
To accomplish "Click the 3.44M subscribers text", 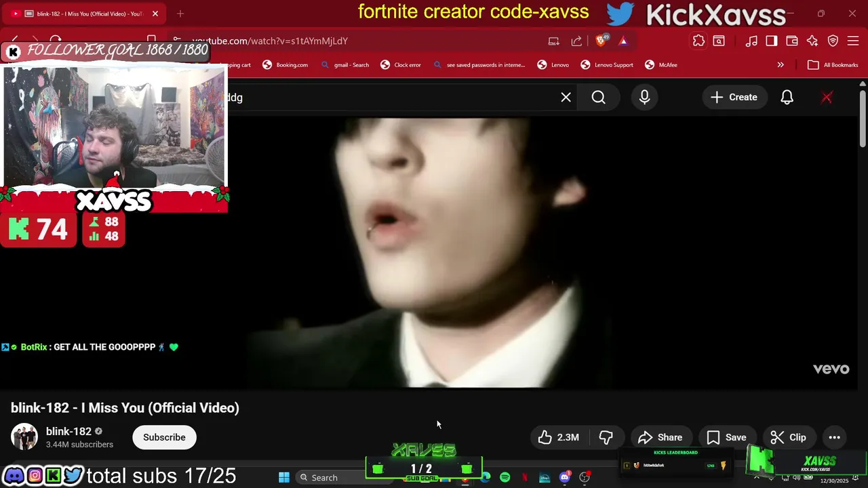I will point(79,445).
